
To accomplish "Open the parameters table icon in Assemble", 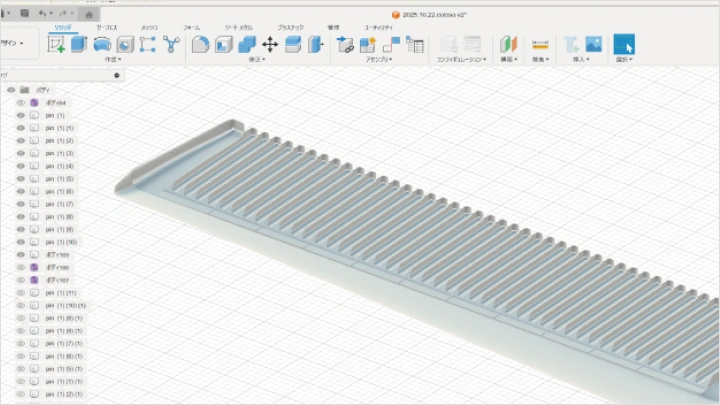I will (x=415, y=45).
